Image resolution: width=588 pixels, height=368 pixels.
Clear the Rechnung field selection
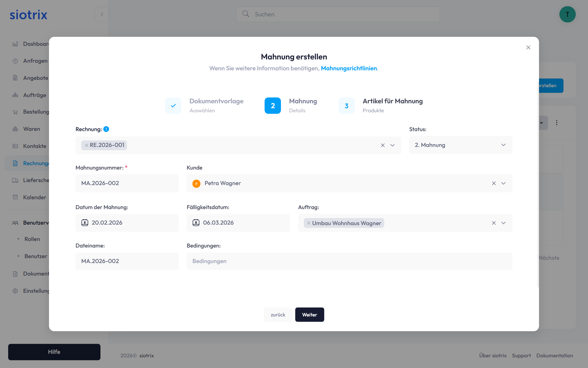point(383,145)
